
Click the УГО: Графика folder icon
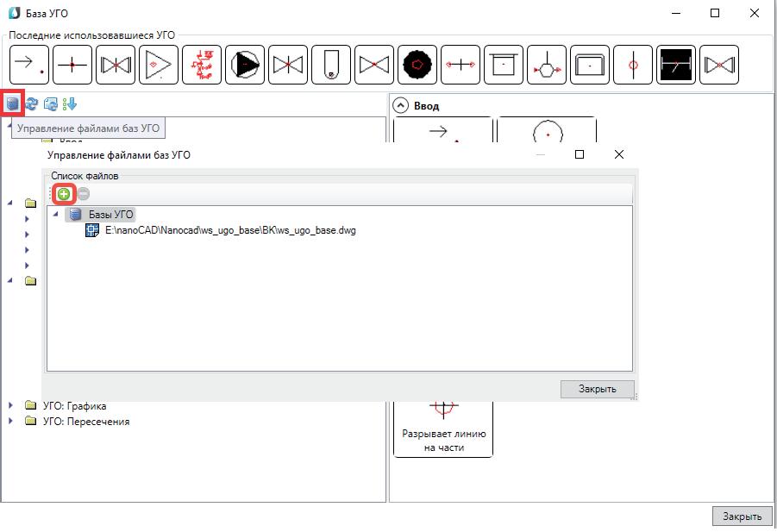coord(31,405)
